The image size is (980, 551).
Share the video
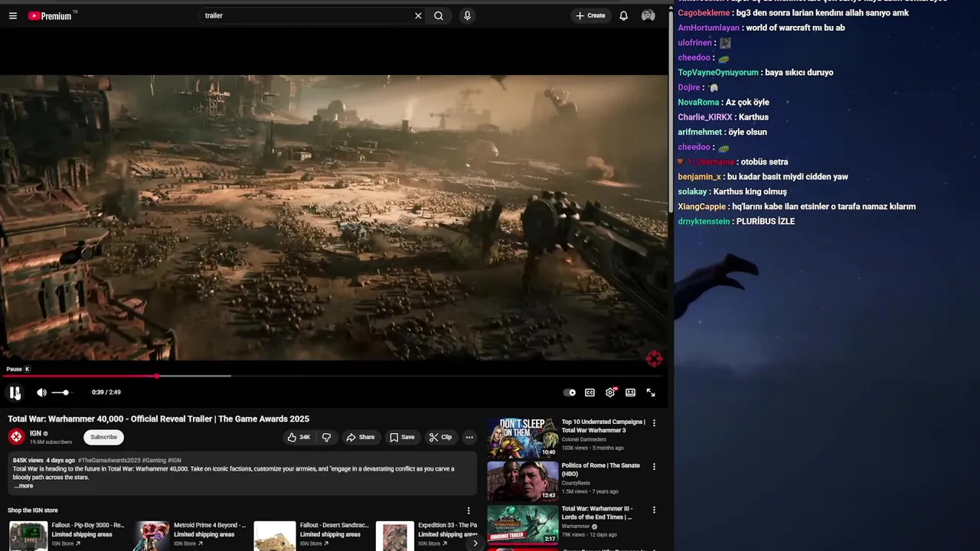click(360, 437)
